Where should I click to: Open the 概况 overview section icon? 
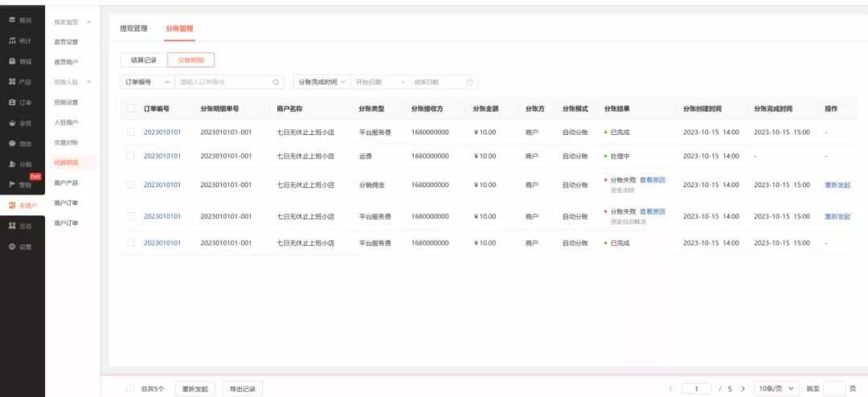pos(12,20)
